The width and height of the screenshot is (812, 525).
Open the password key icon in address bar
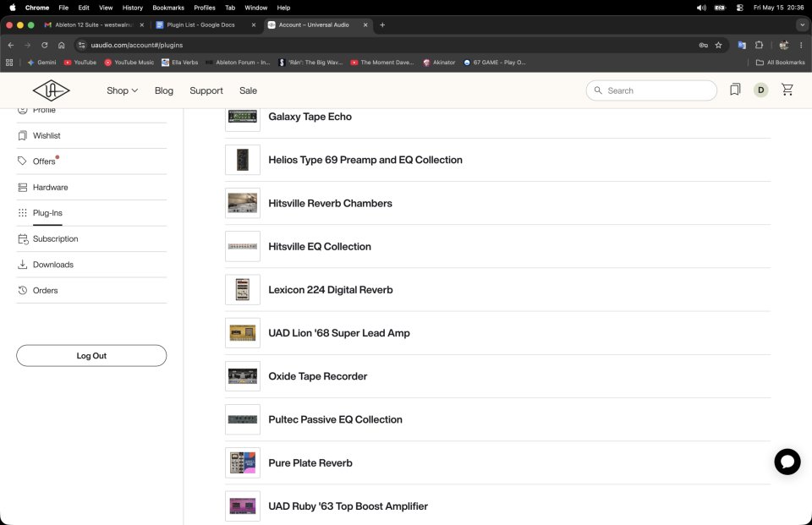pos(703,45)
